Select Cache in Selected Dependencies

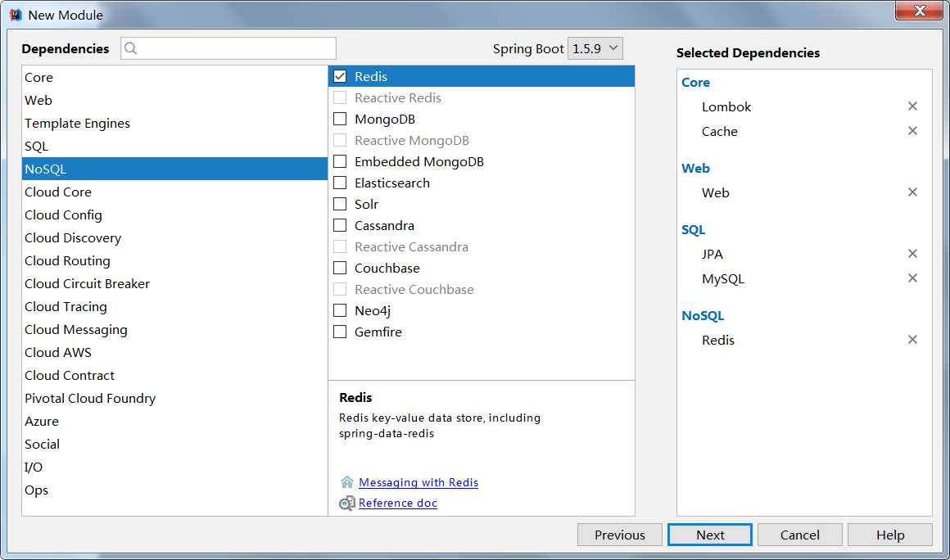tap(720, 131)
